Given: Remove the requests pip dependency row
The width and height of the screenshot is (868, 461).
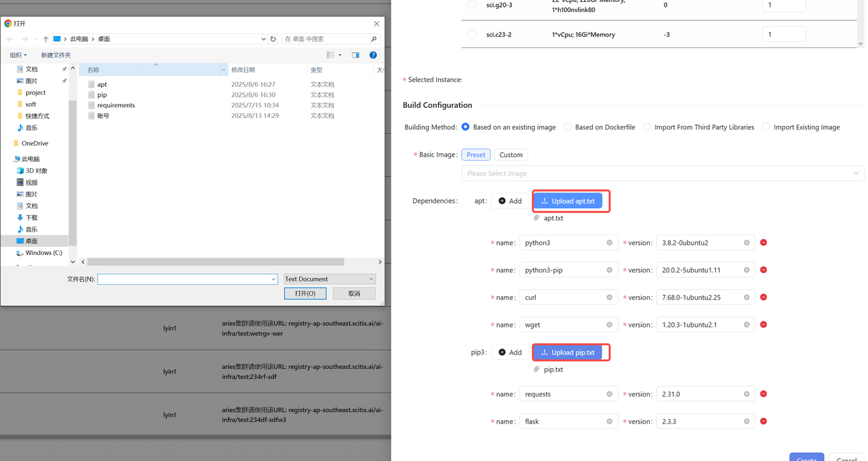Looking at the screenshot, I should [764, 394].
